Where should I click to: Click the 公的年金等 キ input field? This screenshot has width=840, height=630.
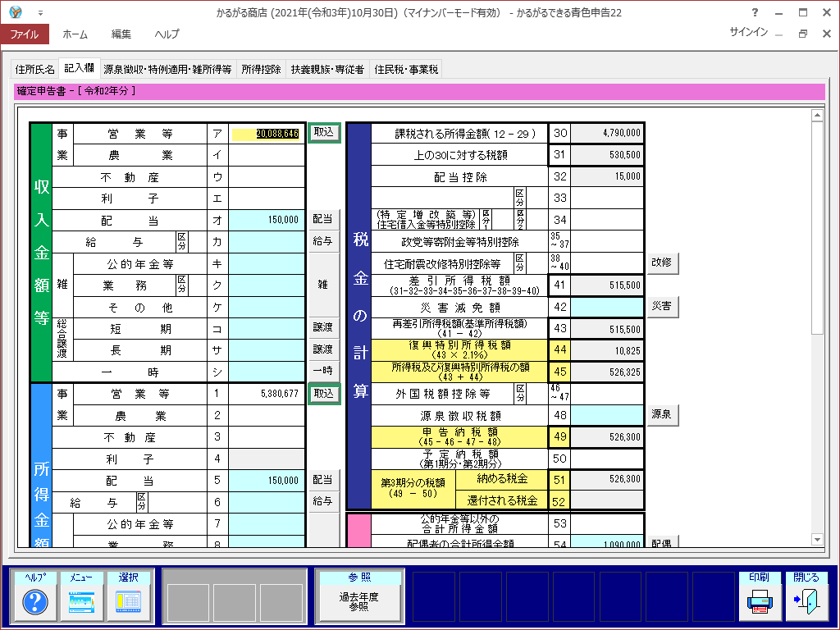[x=267, y=263]
